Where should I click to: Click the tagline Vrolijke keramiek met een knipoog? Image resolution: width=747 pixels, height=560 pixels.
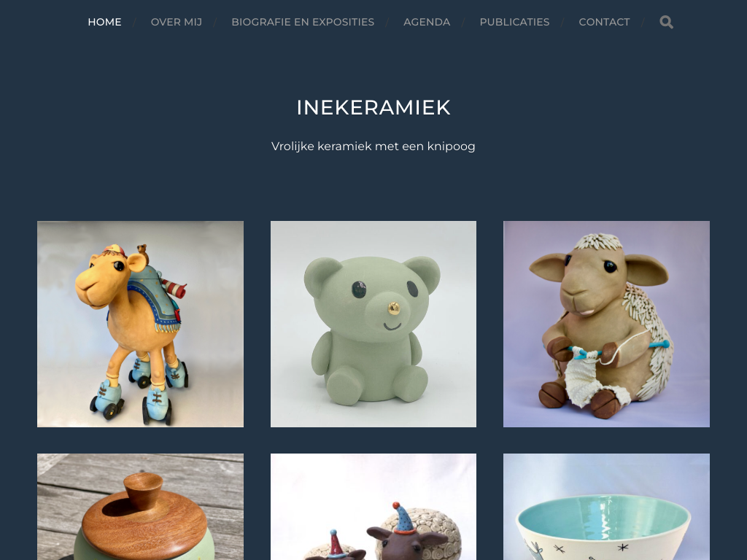point(373,146)
